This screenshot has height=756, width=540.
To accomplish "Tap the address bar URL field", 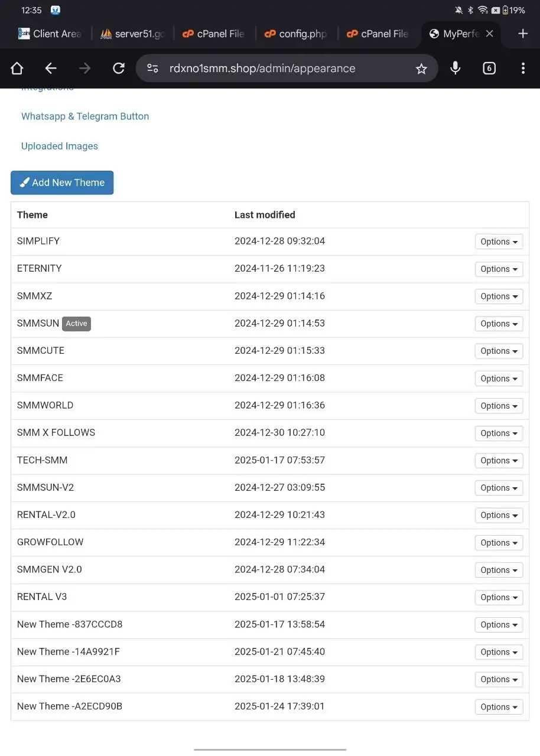I will 278,69.
